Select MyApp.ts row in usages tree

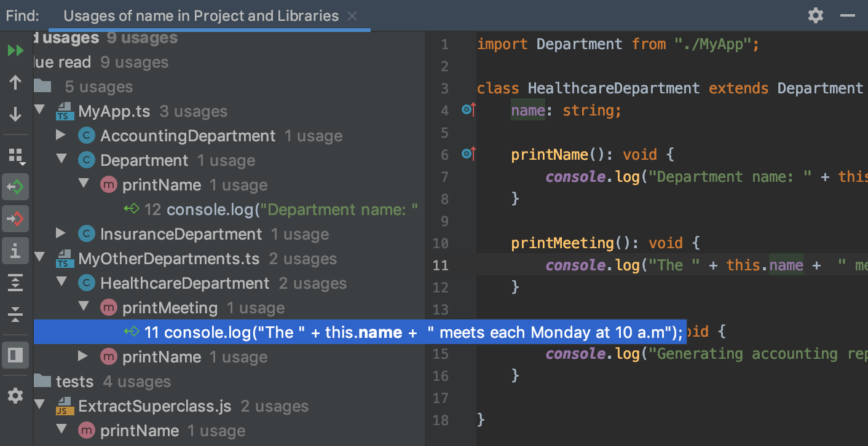tap(229, 111)
